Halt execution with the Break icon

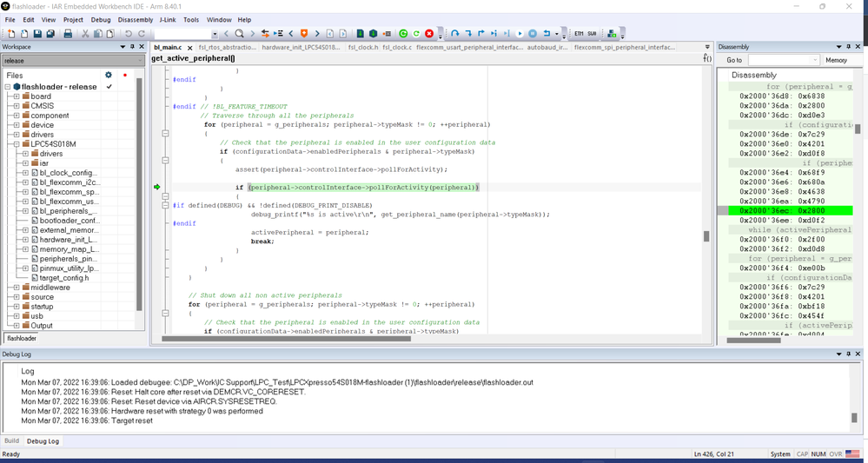533,34
